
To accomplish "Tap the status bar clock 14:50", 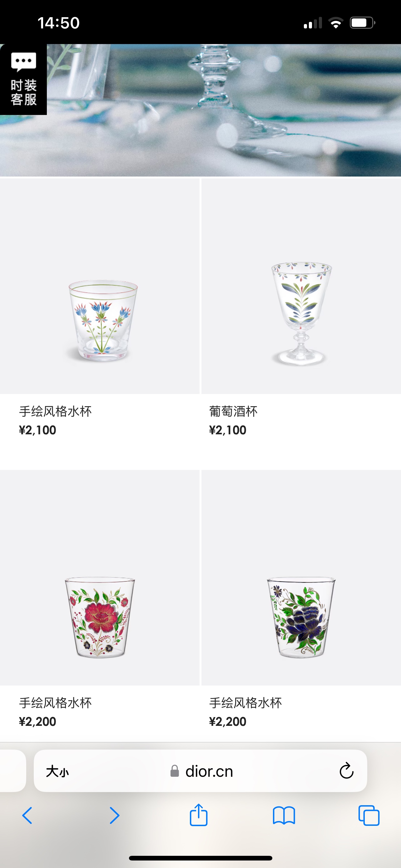I will 59,23.
